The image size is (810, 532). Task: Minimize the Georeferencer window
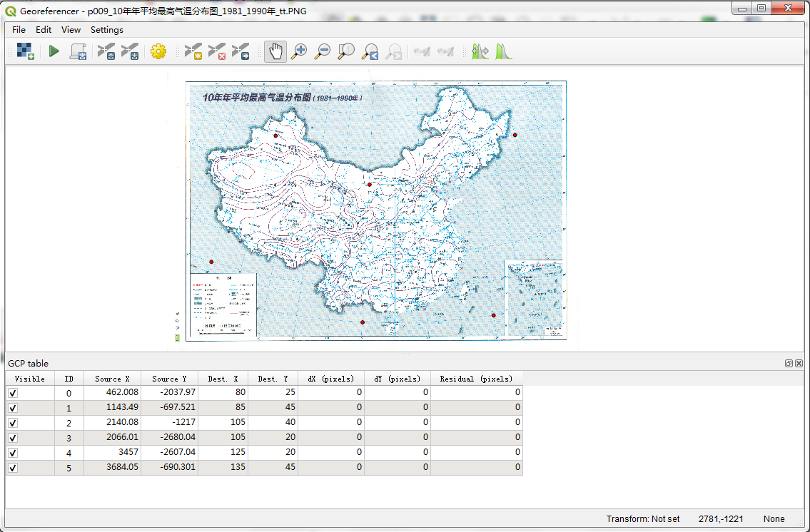(x=742, y=9)
